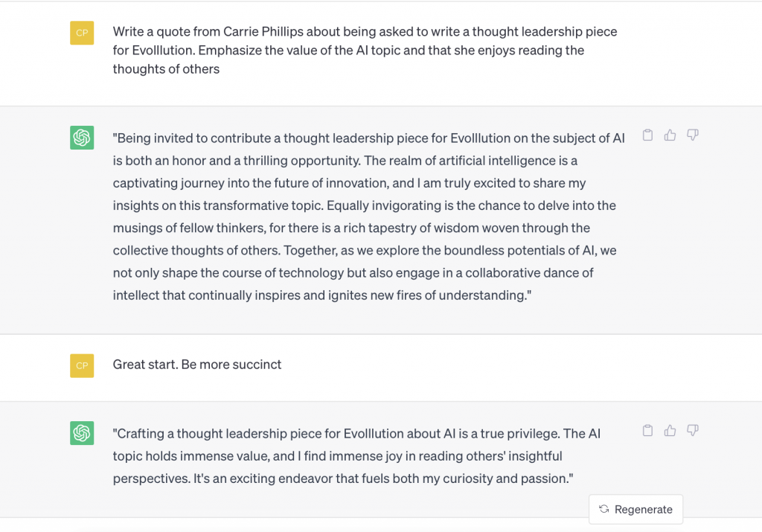762x532 pixels.
Task: Click the prompt line starting "thoughts of others"
Action: (x=166, y=69)
